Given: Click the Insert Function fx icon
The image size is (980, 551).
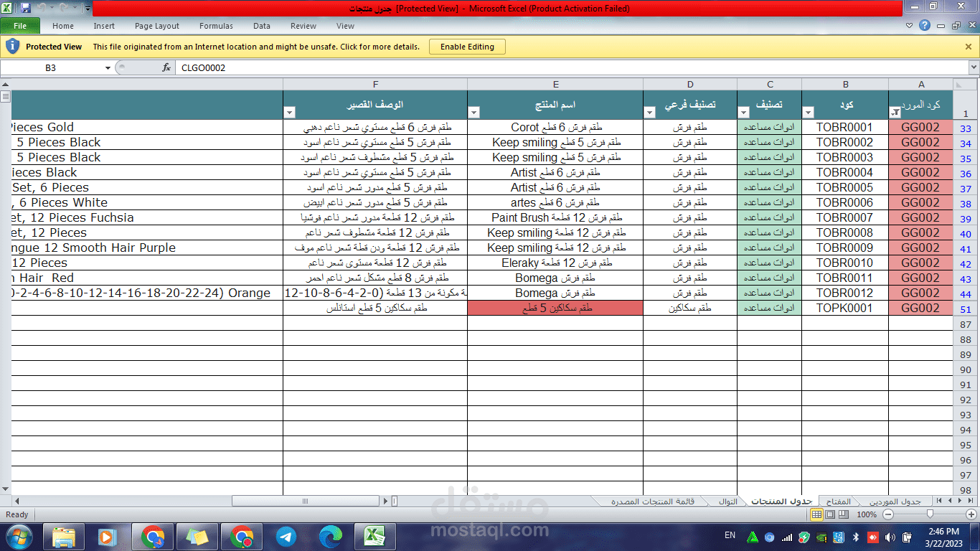Looking at the screenshot, I should pos(166,67).
